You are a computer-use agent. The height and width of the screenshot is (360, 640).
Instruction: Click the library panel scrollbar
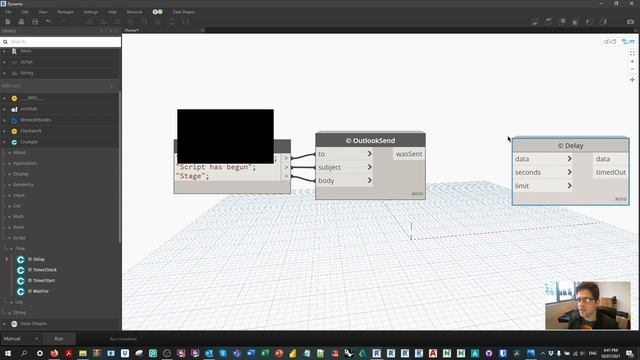(x=120, y=167)
